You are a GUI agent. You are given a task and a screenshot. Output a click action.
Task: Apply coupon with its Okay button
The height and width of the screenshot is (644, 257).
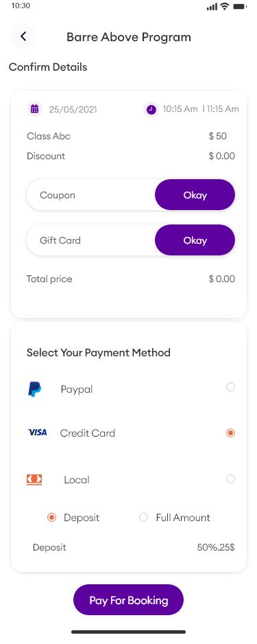click(x=195, y=195)
